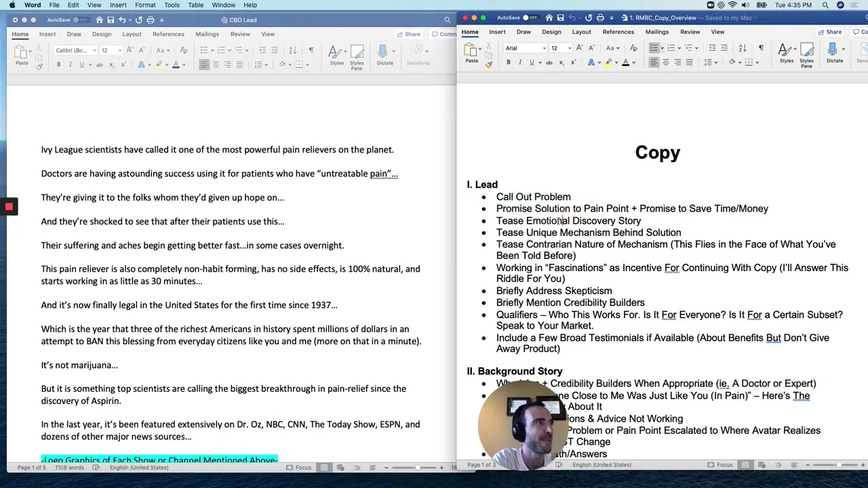The height and width of the screenshot is (488, 868).
Task: Toggle Bold in the CBD Lead ribbon
Action: (x=58, y=64)
